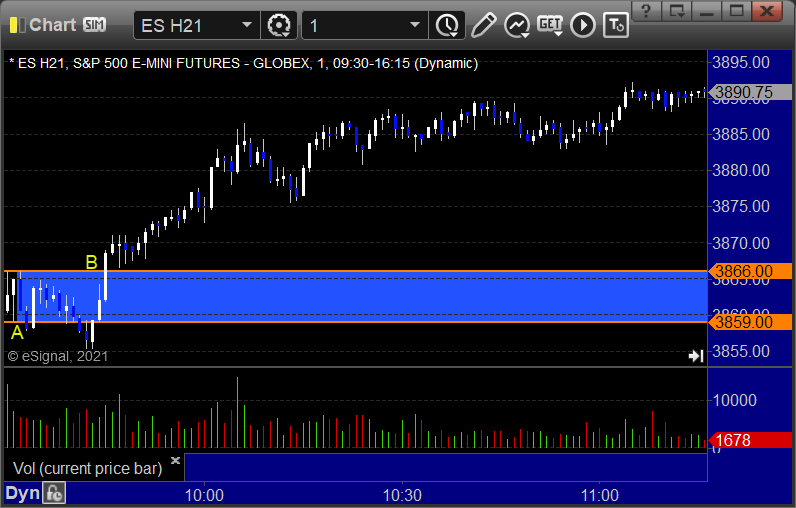
Task: Click the 3870.00 price axis label
Action: [x=741, y=243]
